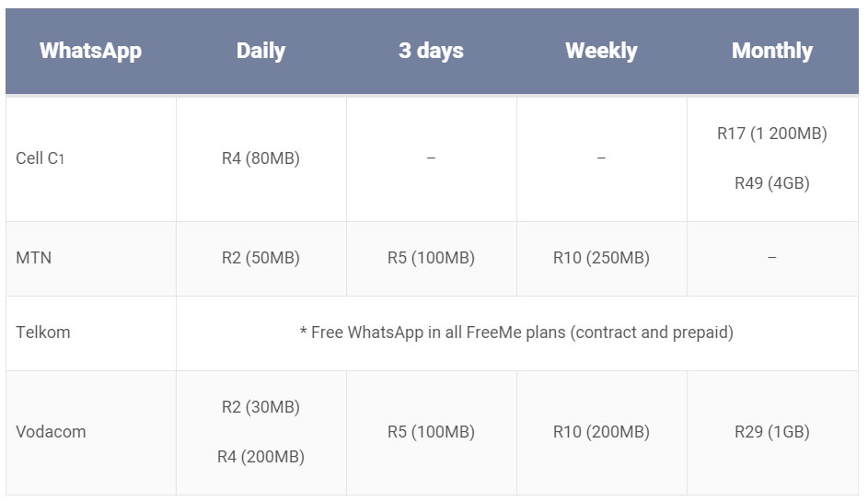Click Cell C's R4 (80MB) daily price
Screen dimensions: 868x502
point(260,158)
